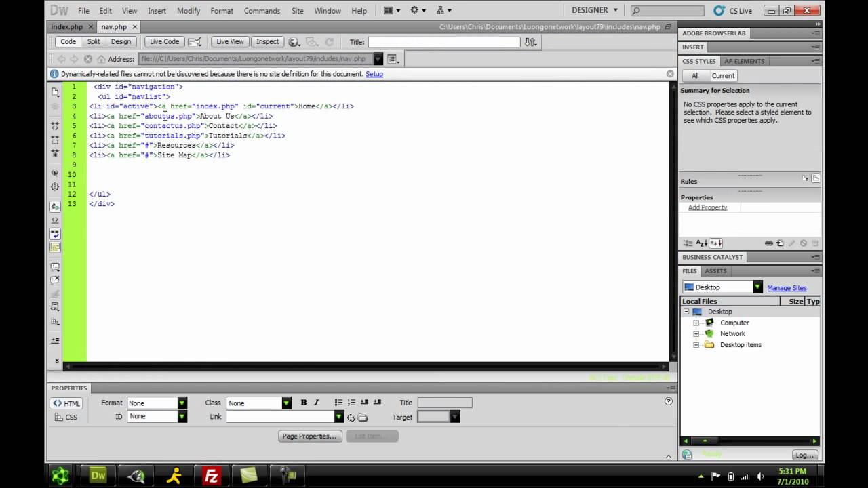Click the Collapse Full Tag toolbar icon
868x488 pixels.
point(55,126)
